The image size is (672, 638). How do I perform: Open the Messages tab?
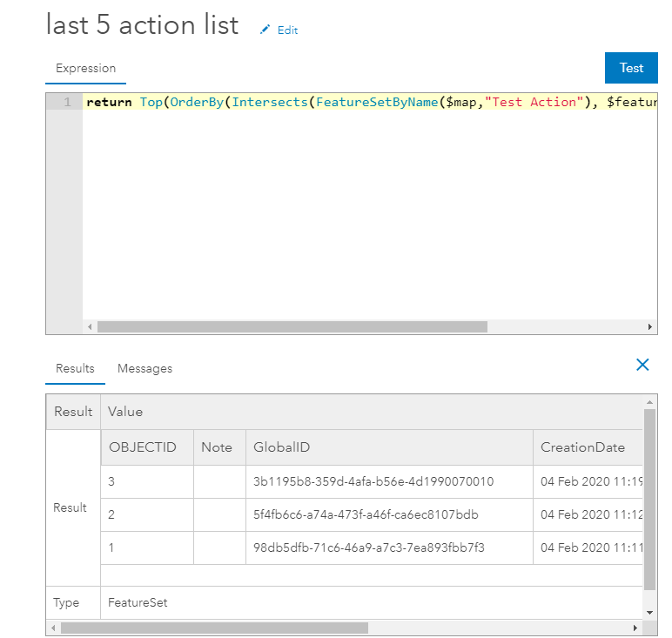tap(144, 368)
